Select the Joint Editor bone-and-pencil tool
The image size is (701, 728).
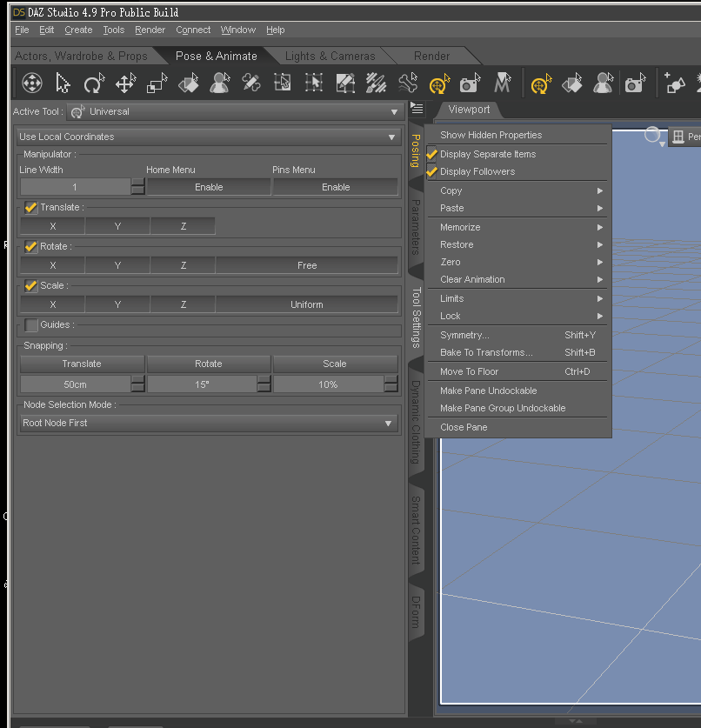pyautogui.click(x=251, y=83)
